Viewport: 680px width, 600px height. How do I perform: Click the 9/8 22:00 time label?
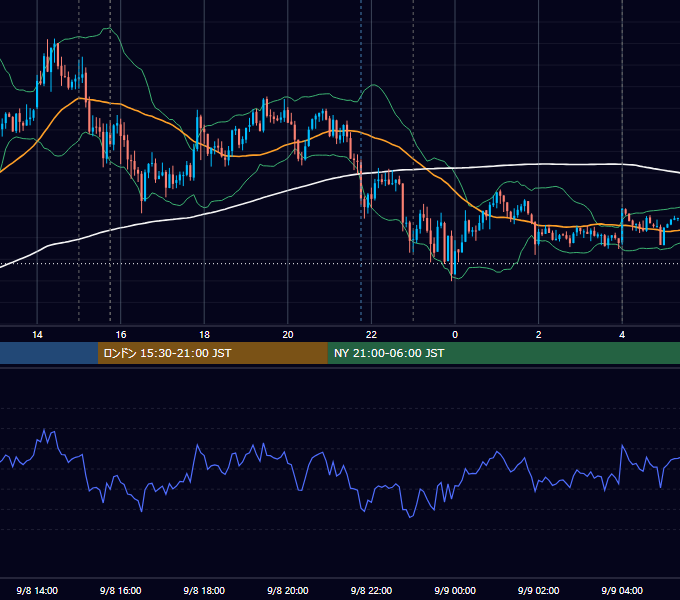click(371, 590)
